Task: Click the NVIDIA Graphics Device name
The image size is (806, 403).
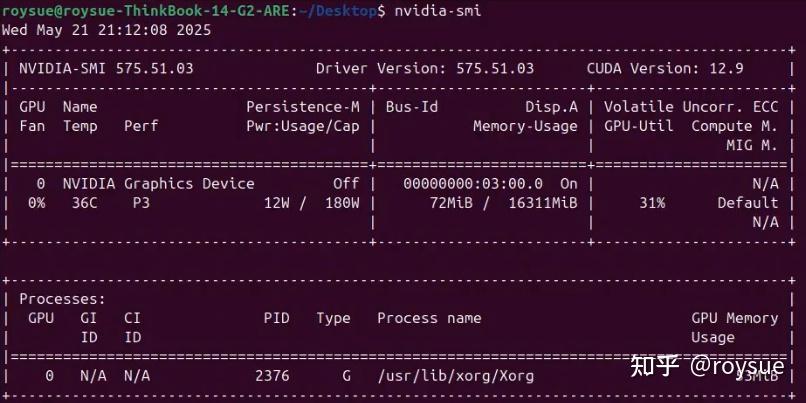Action: 158,184
